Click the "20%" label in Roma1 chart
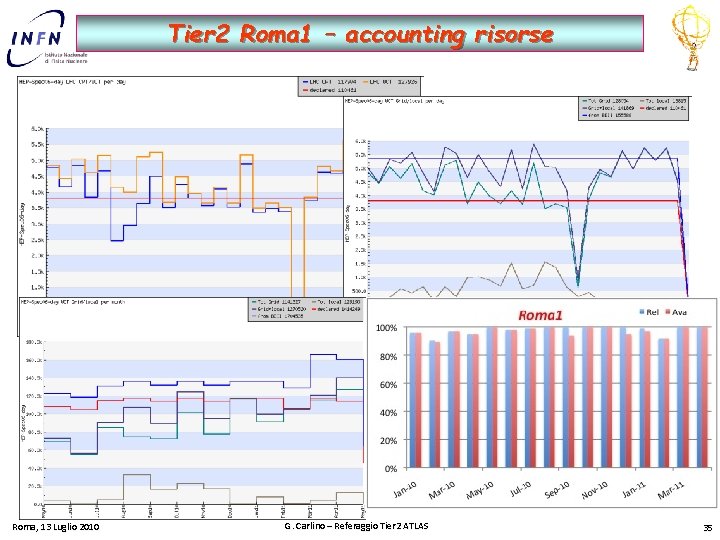Viewport: 720px width, 540px height. coord(388,440)
